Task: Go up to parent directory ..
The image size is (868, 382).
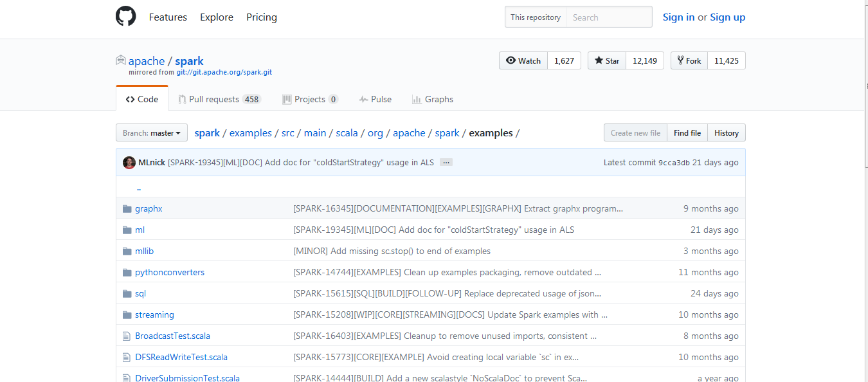Action: (x=139, y=188)
